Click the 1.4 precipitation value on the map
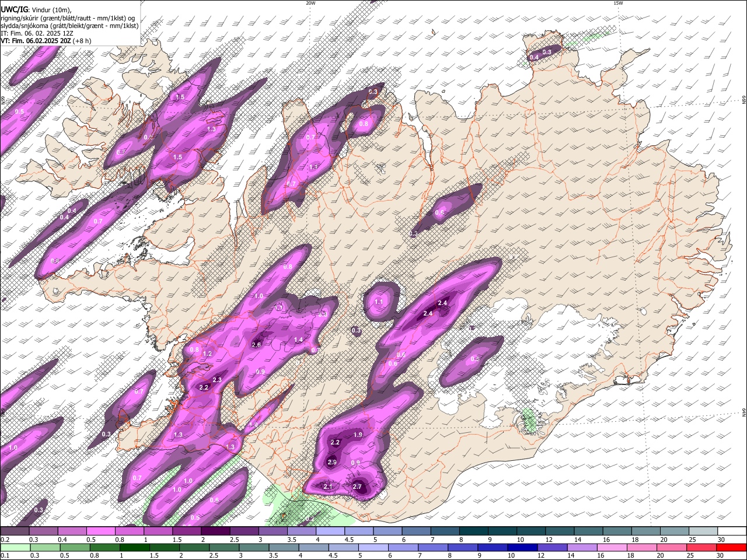The height and width of the screenshot is (560, 747). [299, 339]
